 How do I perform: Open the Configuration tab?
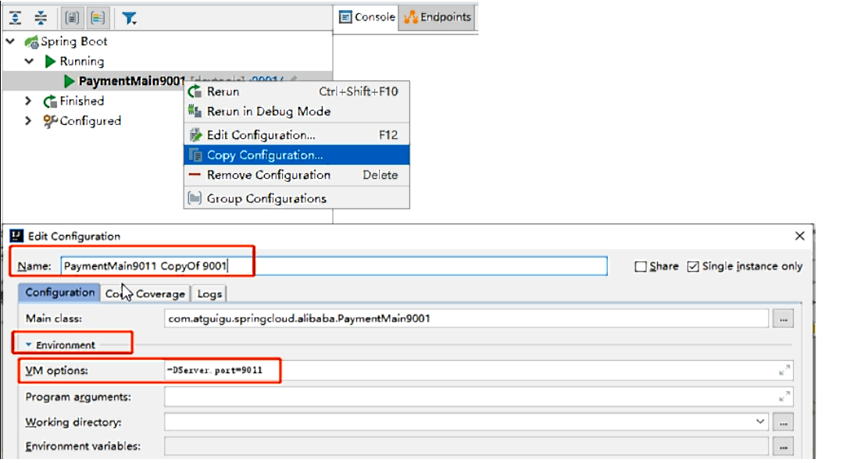coord(59,293)
